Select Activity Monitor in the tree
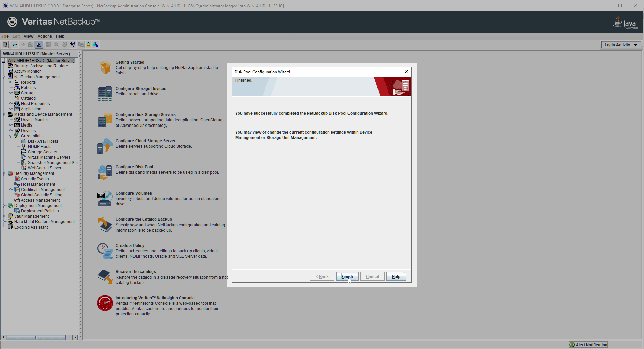The width and height of the screenshot is (644, 349). [x=27, y=71]
